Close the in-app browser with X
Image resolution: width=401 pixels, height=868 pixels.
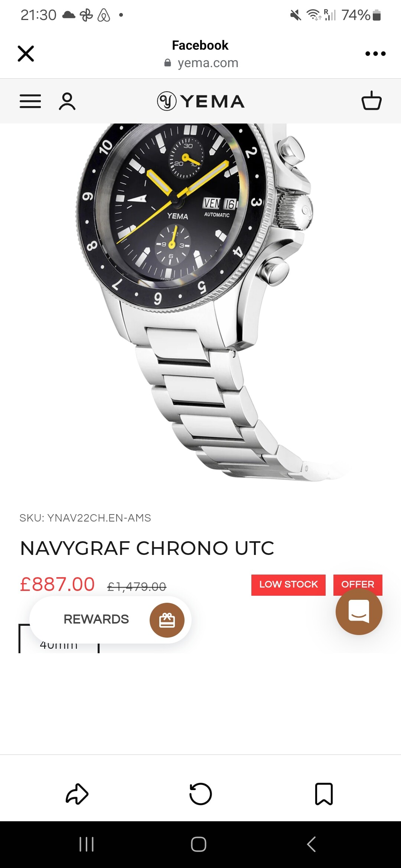[26, 54]
